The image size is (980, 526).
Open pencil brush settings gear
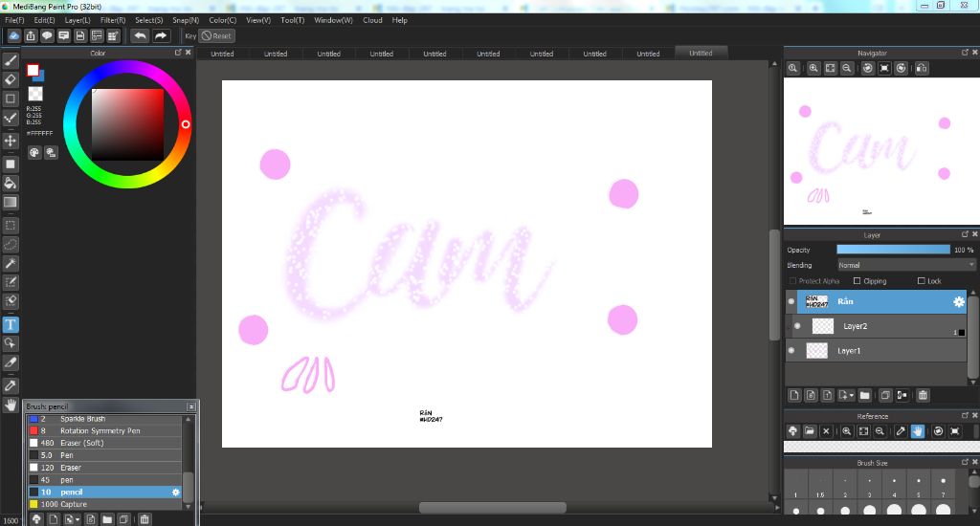[176, 493]
